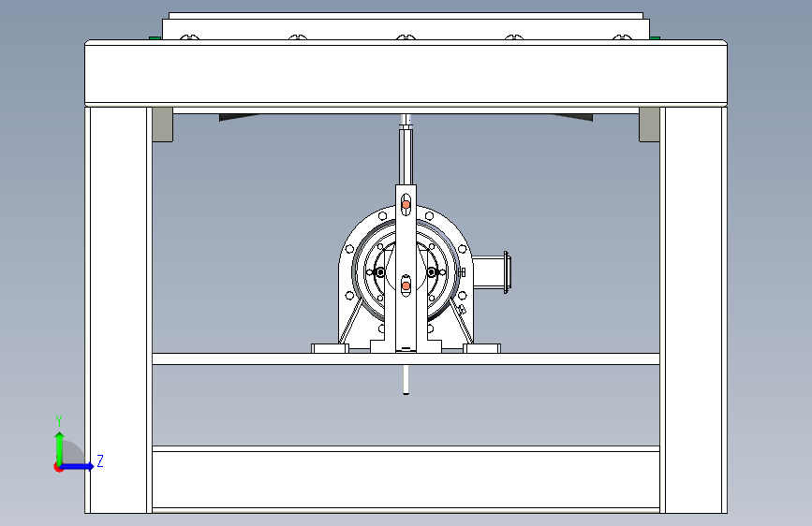Select the right mounting foot of the housing
The height and width of the screenshot is (526, 812).
[x=481, y=348]
